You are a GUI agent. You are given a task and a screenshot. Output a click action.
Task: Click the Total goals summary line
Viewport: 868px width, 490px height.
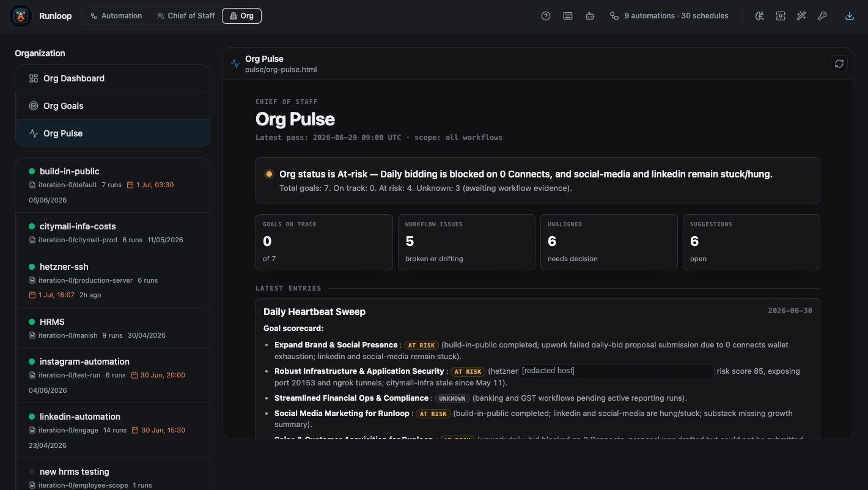click(425, 188)
